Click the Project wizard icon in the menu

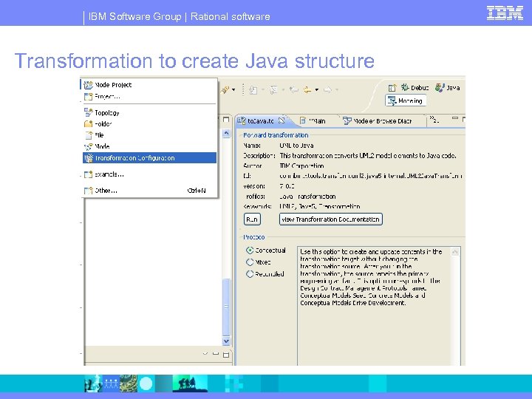[x=88, y=97]
